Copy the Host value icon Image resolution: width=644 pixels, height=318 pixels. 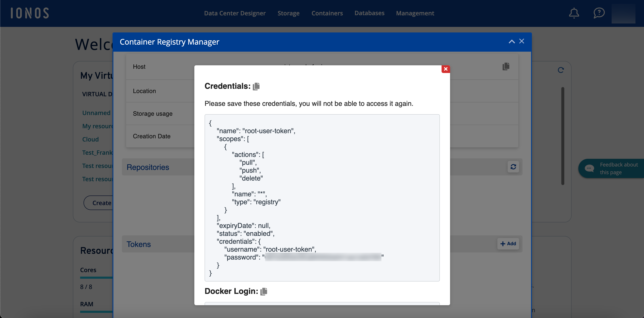coord(506,66)
